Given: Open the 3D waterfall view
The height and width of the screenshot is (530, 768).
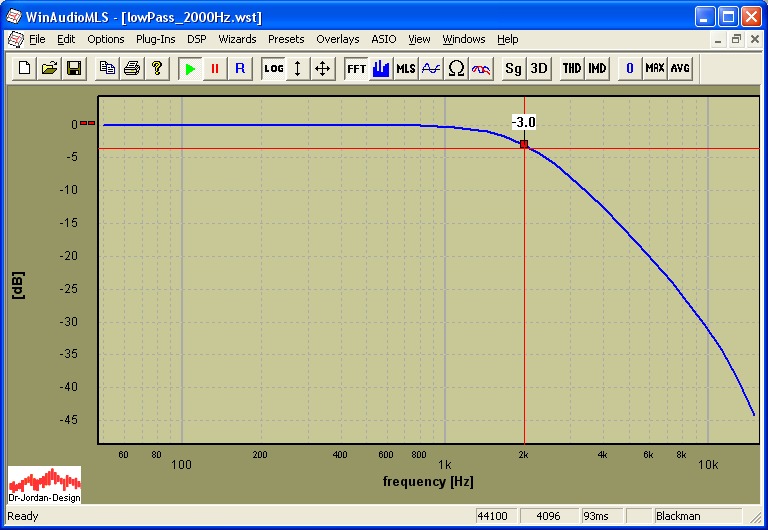Looking at the screenshot, I should point(538,68).
